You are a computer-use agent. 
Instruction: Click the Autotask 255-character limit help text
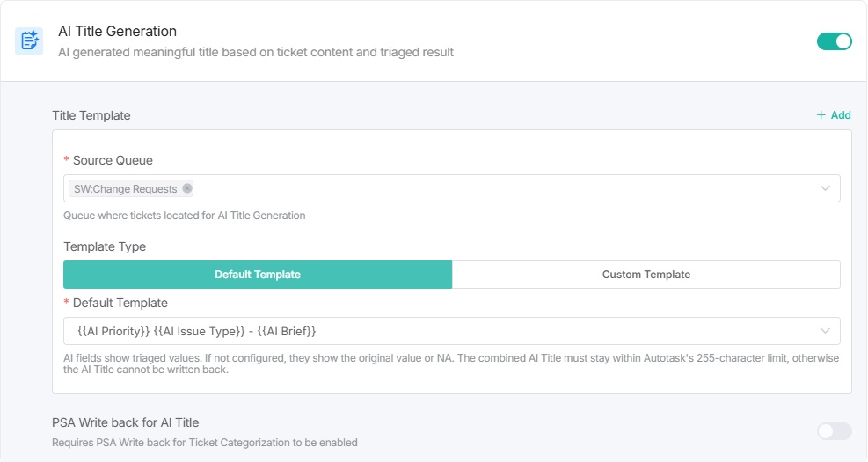pos(451,363)
